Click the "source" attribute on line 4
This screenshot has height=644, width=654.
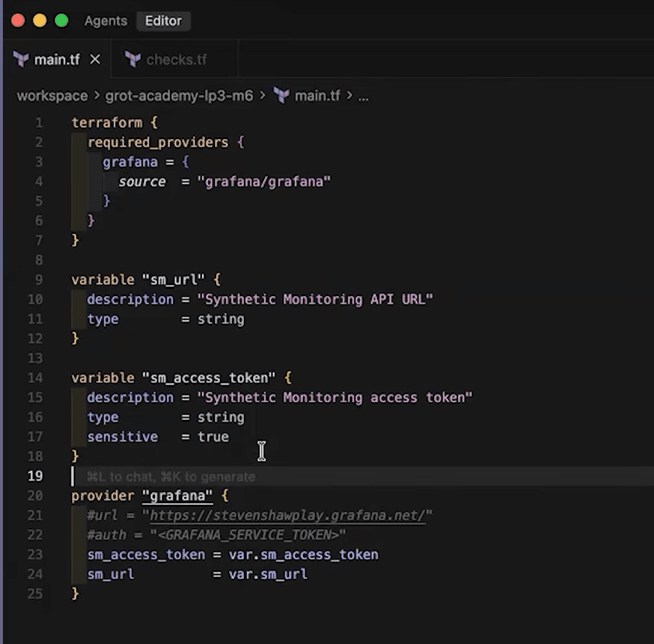point(142,182)
